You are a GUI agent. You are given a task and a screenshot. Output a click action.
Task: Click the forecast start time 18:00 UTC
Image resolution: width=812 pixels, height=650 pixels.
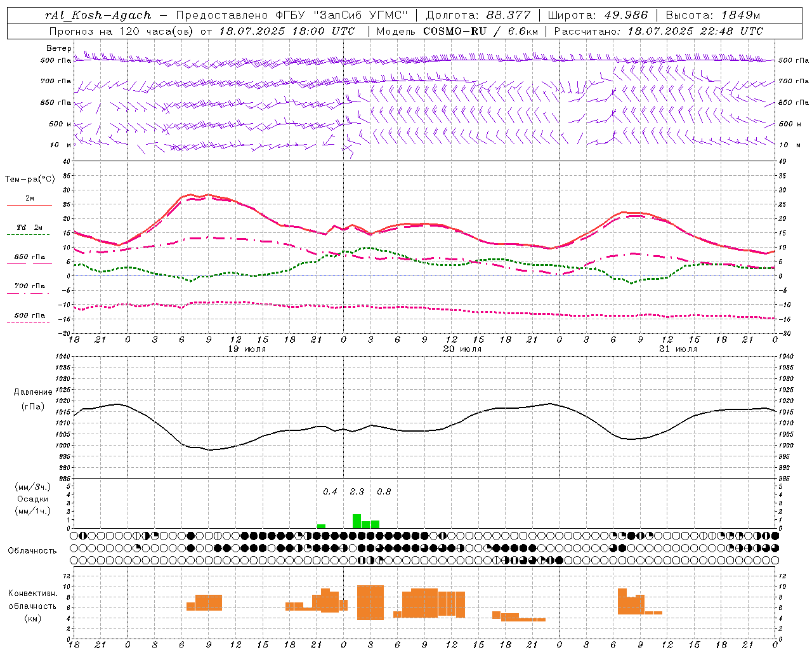[x=322, y=31]
